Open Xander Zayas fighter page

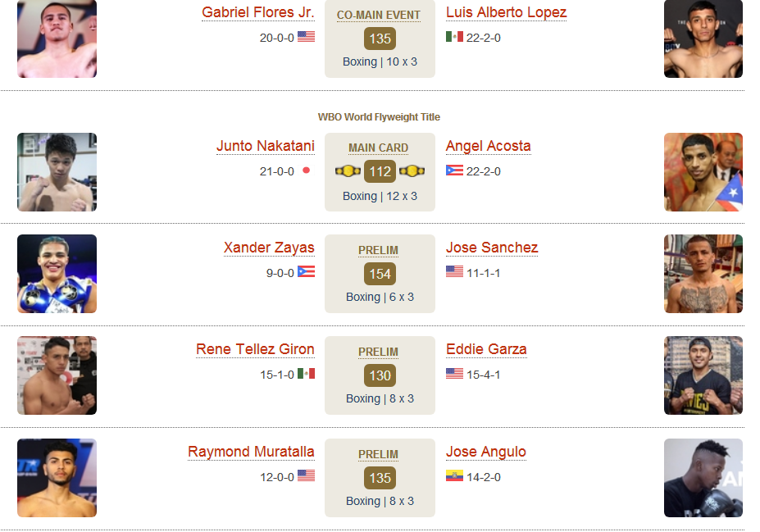[x=269, y=248]
